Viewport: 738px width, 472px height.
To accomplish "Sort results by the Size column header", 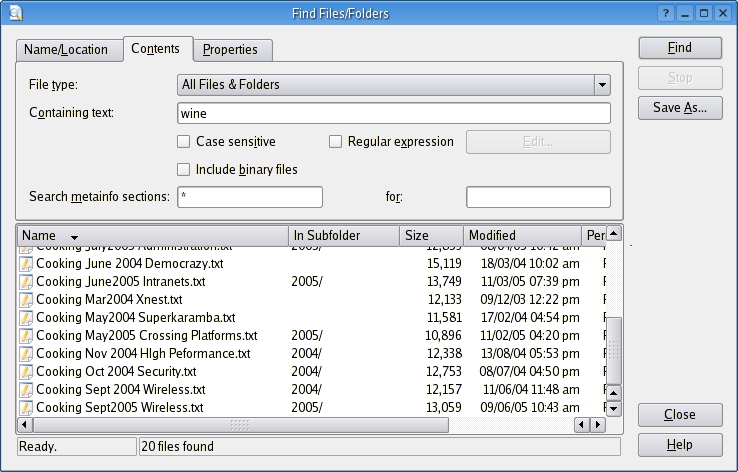I will pos(430,236).
